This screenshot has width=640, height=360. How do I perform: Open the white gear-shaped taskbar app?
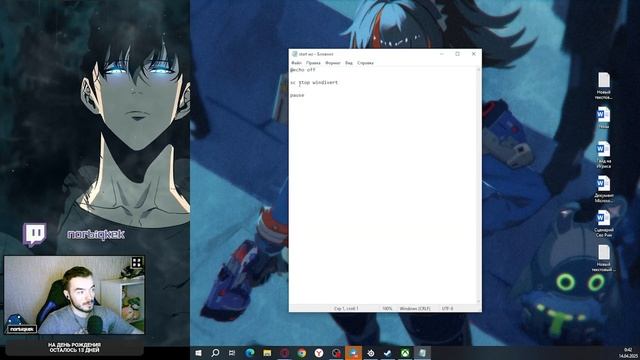(x=371, y=353)
